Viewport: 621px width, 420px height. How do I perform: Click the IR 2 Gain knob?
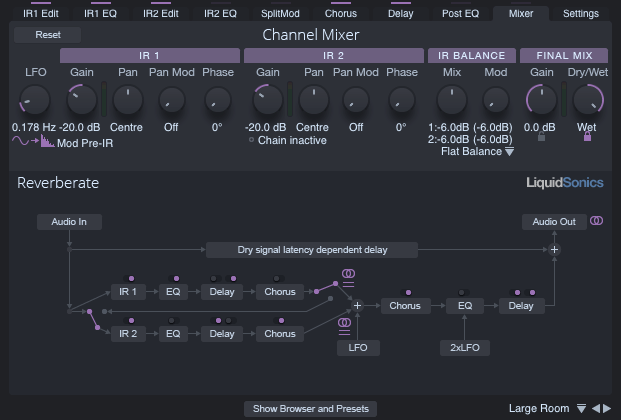[268, 100]
